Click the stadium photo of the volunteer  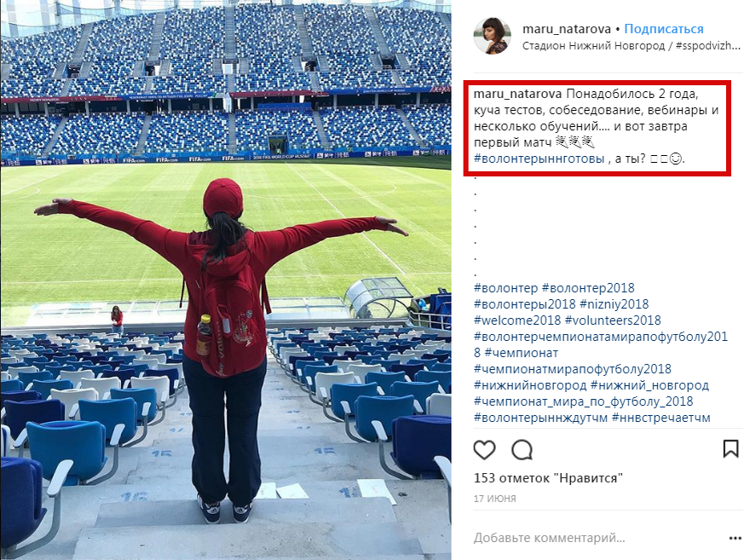[226, 280]
